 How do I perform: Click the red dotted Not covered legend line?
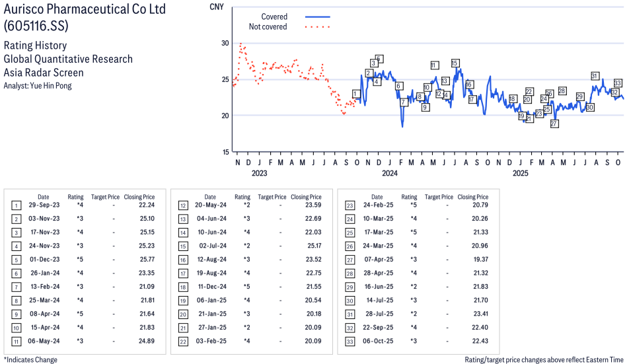(317, 27)
